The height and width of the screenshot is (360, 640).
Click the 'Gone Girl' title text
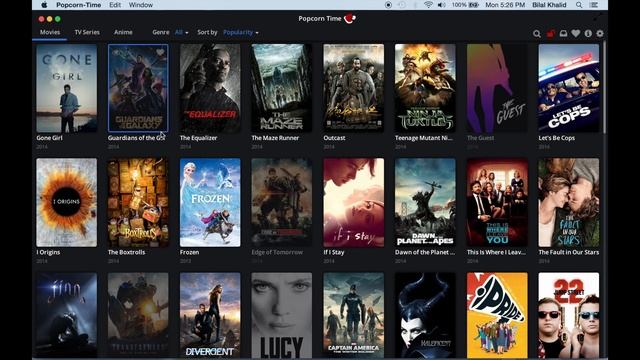(x=49, y=138)
